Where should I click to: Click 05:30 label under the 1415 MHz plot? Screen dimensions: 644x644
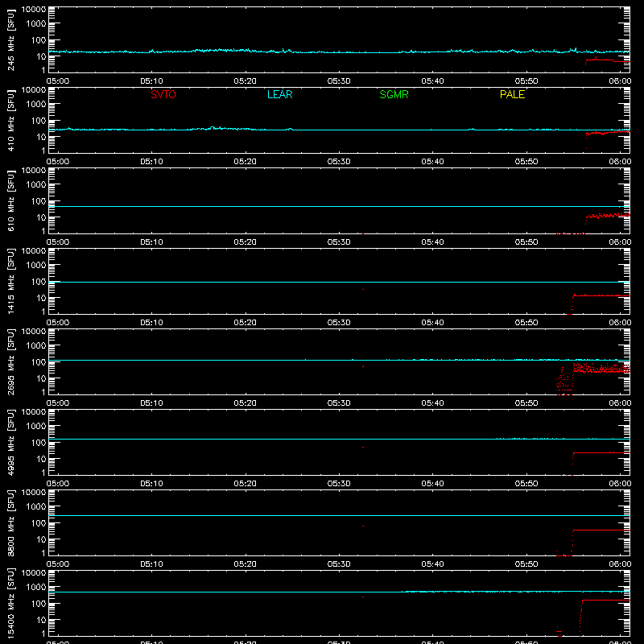coord(339,323)
